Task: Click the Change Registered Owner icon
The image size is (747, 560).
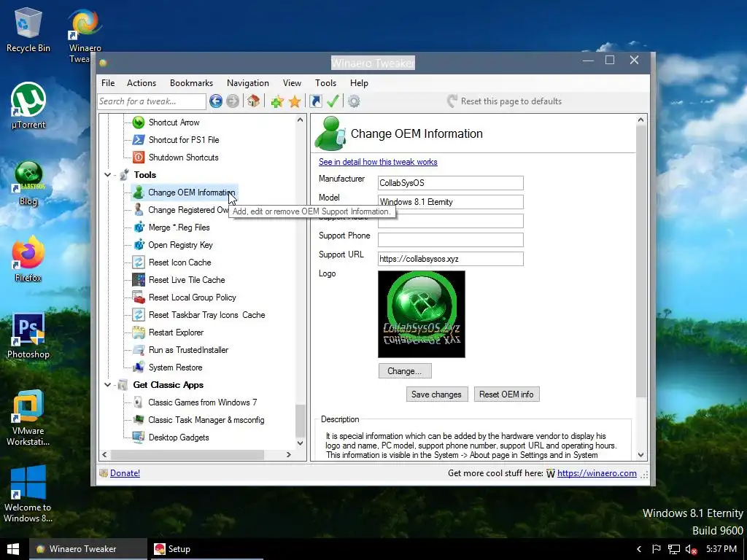Action: click(138, 210)
